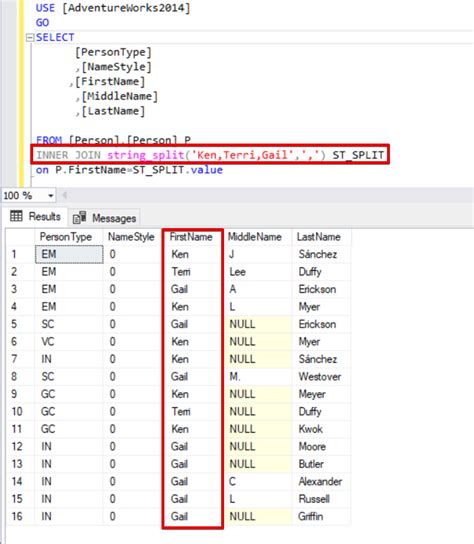The width and height of the screenshot is (474, 544).
Task: Click the Westover cell in LastName
Action: pos(321,376)
